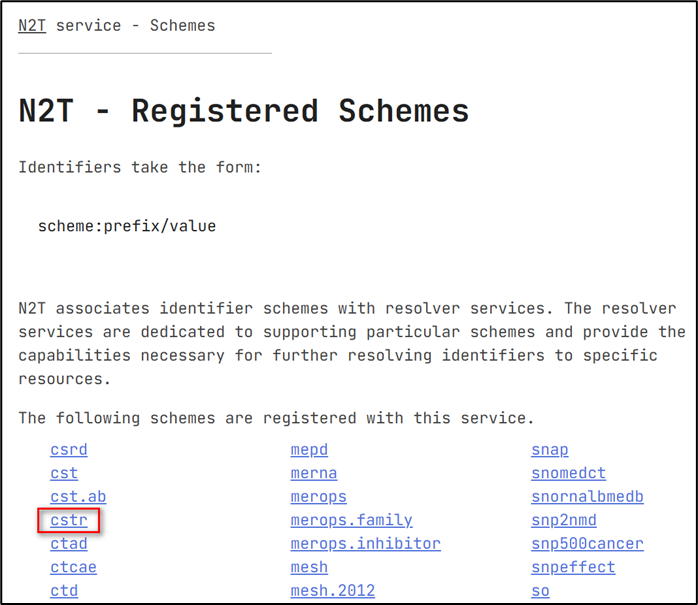Open the cst scheme link
The image size is (698, 605).
[64, 473]
